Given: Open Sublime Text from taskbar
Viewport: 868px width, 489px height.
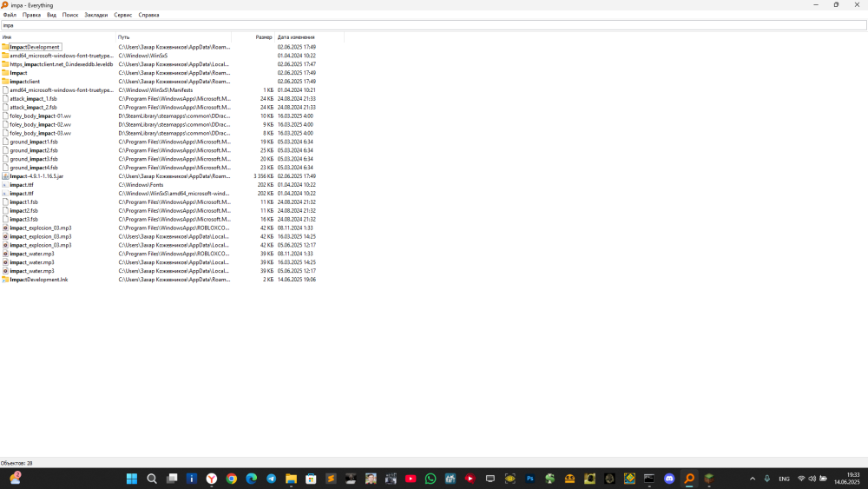Looking at the screenshot, I should pyautogui.click(x=331, y=479).
